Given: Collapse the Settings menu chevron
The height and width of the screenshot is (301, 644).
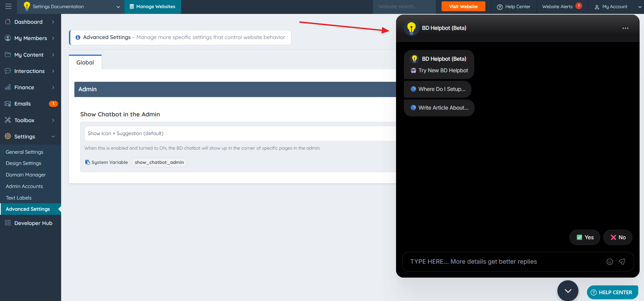Looking at the screenshot, I should point(53,136).
